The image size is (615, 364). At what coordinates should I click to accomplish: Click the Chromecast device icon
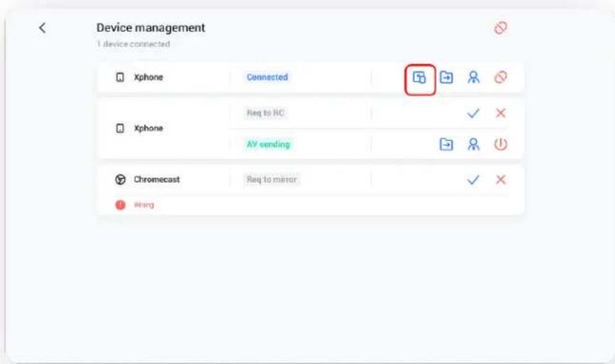(x=120, y=179)
